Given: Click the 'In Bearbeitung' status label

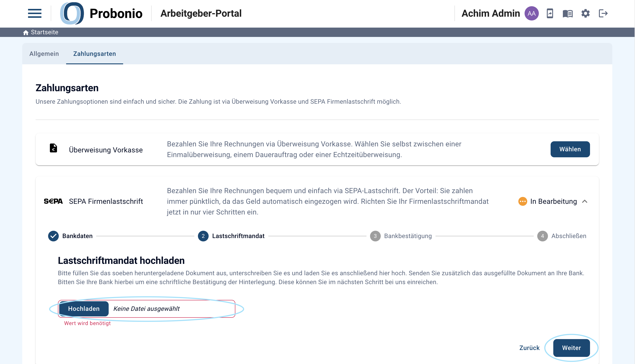Looking at the screenshot, I should coord(554,202).
